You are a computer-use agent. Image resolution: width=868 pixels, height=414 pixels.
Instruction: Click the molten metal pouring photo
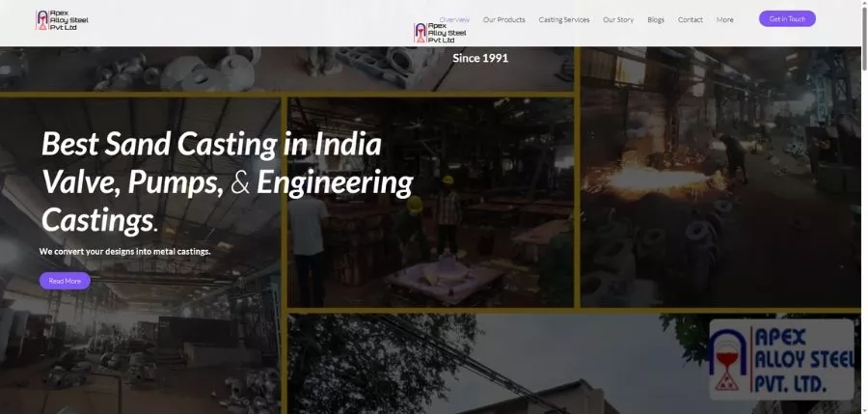[x=720, y=177]
